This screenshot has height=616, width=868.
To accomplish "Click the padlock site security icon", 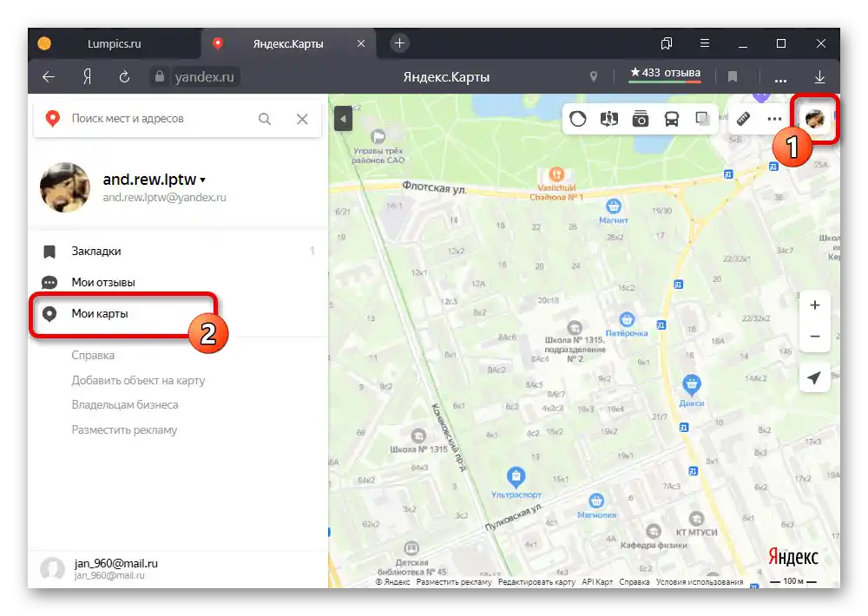I will (160, 76).
